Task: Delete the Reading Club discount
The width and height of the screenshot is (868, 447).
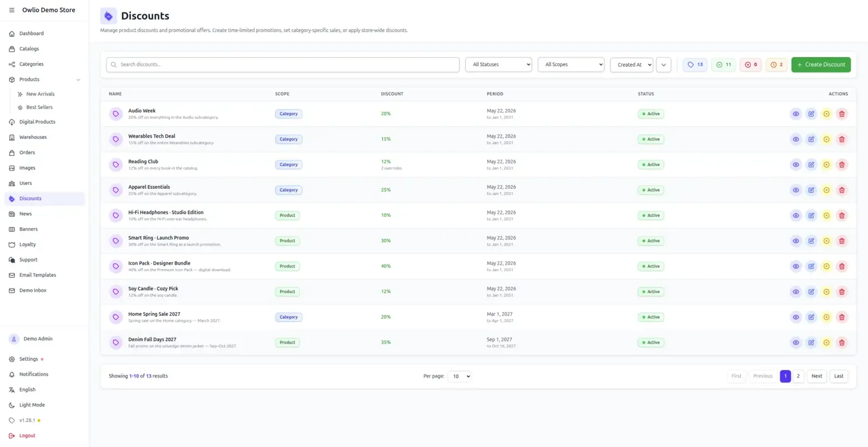Action: [842, 165]
